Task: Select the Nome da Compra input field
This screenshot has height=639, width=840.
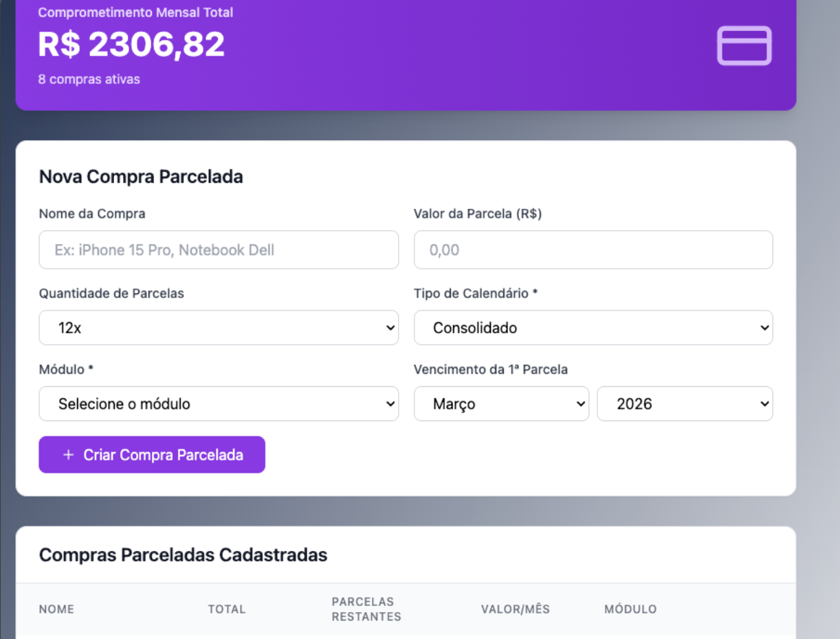Action: pos(219,249)
